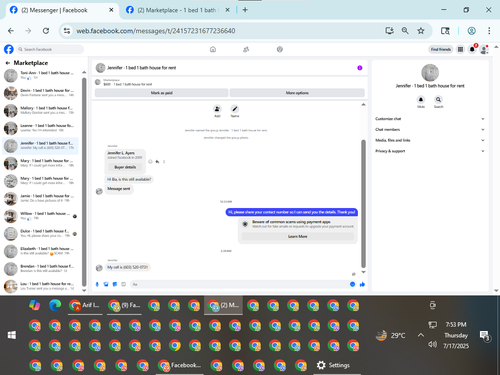500x375 pixels.
Task: Open the Facebook menu grid icon
Action: 460,49
